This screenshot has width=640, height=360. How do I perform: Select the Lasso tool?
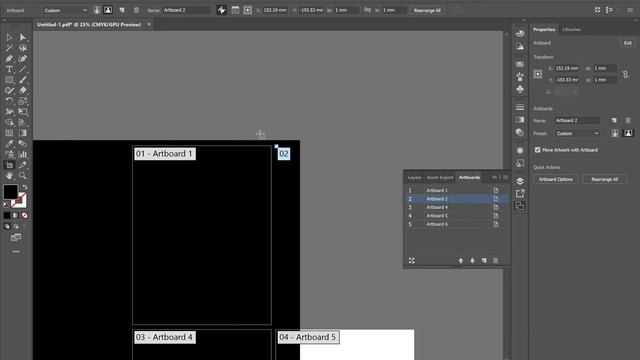(23, 48)
